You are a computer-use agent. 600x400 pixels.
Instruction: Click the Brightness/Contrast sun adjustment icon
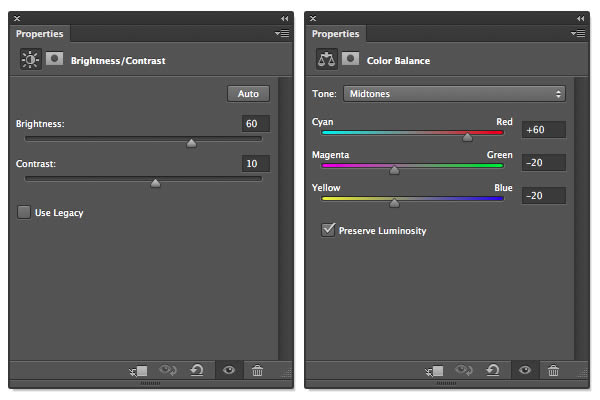30,59
